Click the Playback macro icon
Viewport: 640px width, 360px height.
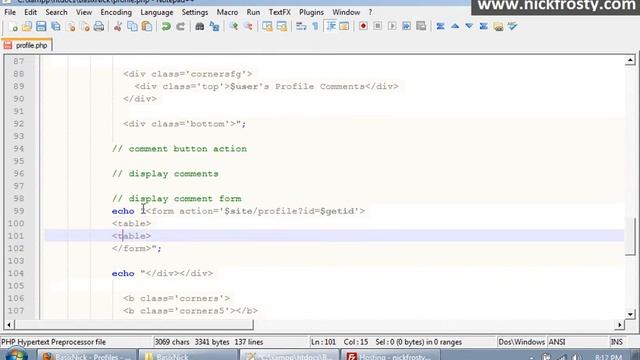(x=392, y=27)
